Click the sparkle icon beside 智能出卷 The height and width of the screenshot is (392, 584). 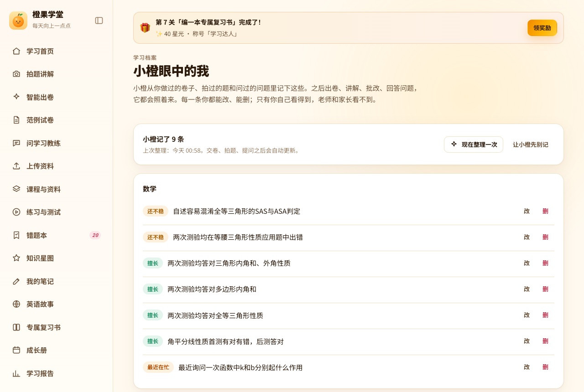(x=16, y=97)
